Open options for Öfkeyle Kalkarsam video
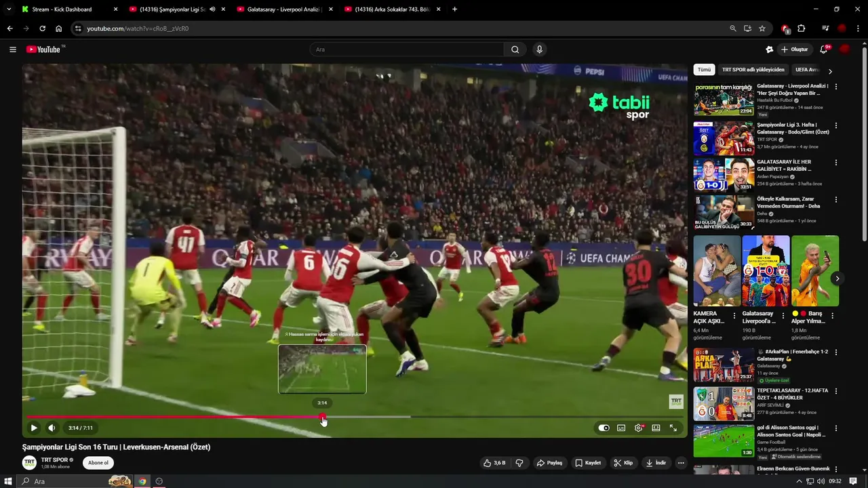The height and width of the screenshot is (488, 868). 836,200
